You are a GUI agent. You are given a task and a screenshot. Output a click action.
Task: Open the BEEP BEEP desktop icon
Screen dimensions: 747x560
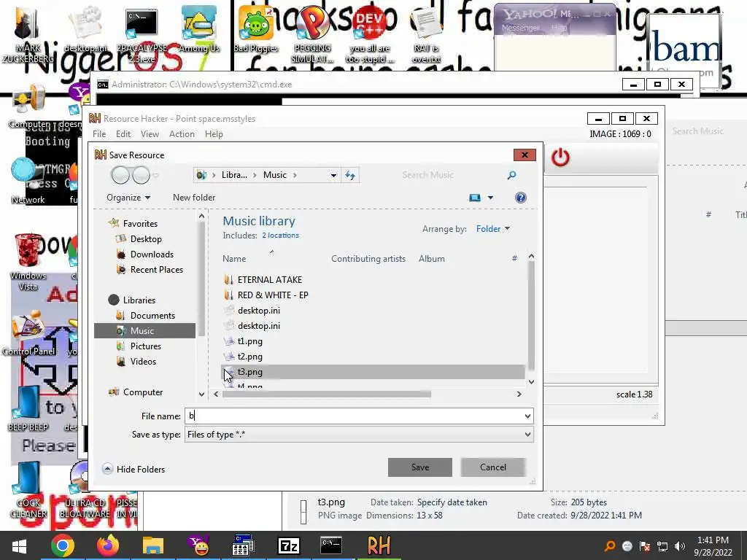point(28,408)
